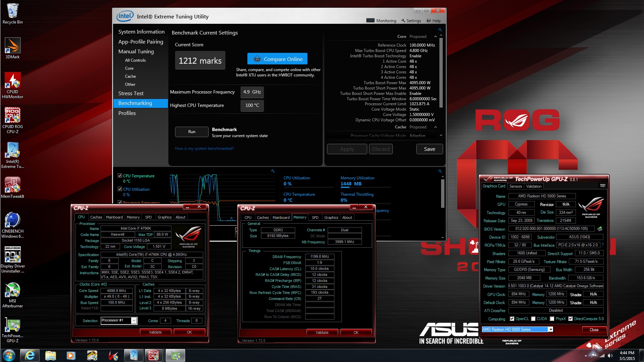Screen dimensions: 644x362
Task: Open Recycle Bin on desktop
Action: click(x=12, y=13)
